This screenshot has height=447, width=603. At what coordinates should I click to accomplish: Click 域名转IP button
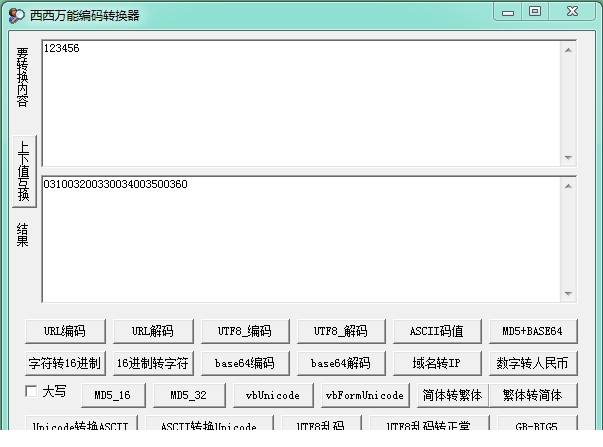pos(437,363)
